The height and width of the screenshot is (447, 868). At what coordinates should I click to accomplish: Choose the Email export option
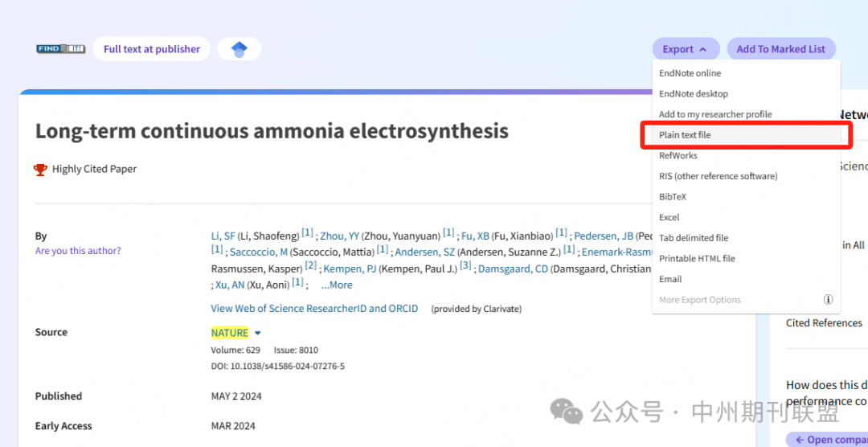pyautogui.click(x=670, y=279)
